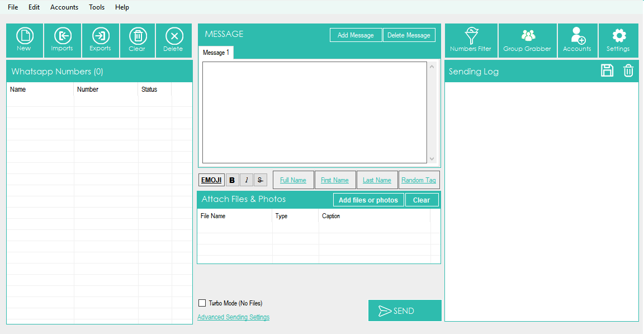Image resolution: width=644 pixels, height=334 pixels.
Task: Clear the WhatsApp numbers list
Action: 138,40
